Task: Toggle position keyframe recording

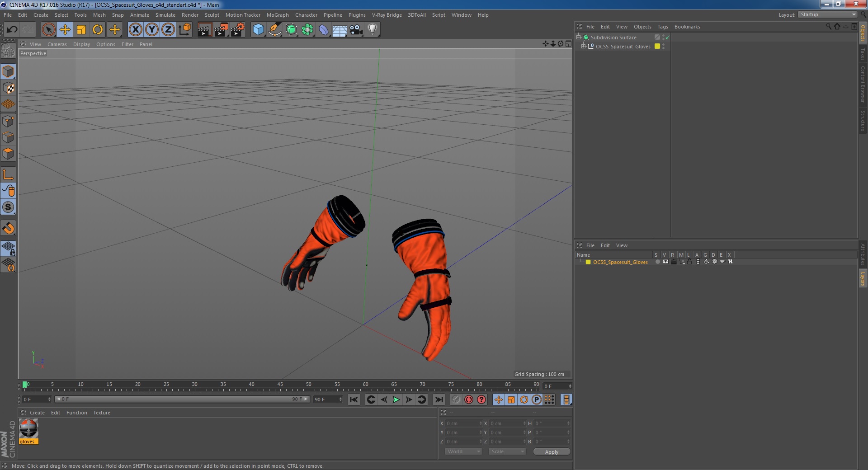Action: point(498,399)
